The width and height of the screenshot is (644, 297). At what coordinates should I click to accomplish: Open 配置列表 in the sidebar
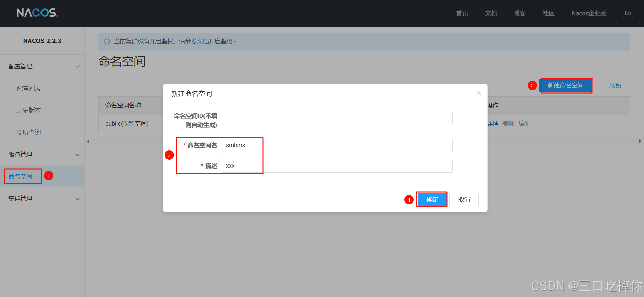[29, 88]
